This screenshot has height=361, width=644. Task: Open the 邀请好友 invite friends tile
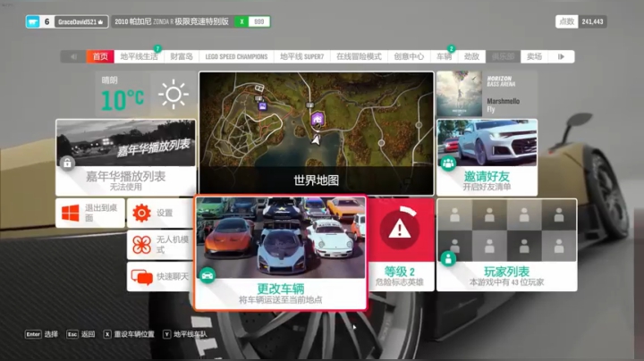(x=487, y=157)
